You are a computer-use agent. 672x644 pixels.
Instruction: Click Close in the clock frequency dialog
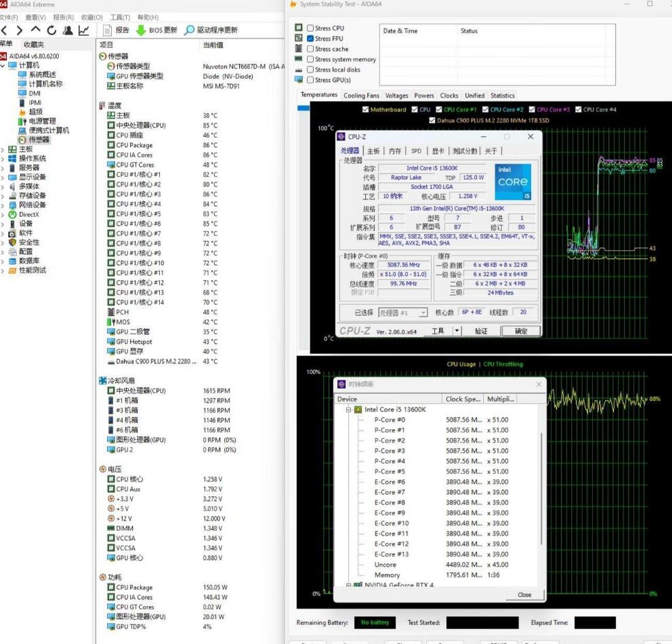[524, 595]
